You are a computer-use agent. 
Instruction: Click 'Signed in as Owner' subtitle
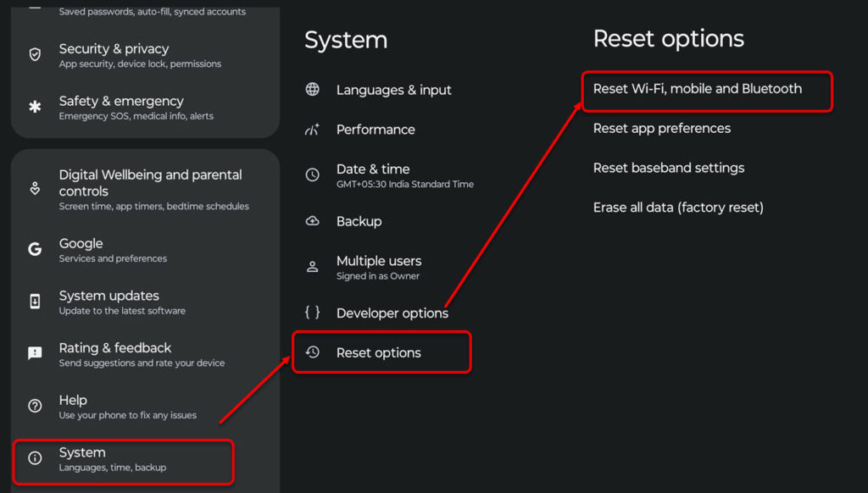pos(377,276)
